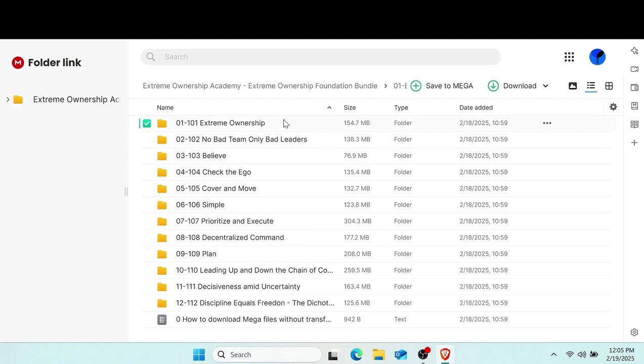Click the Folder link heading

tap(55, 63)
